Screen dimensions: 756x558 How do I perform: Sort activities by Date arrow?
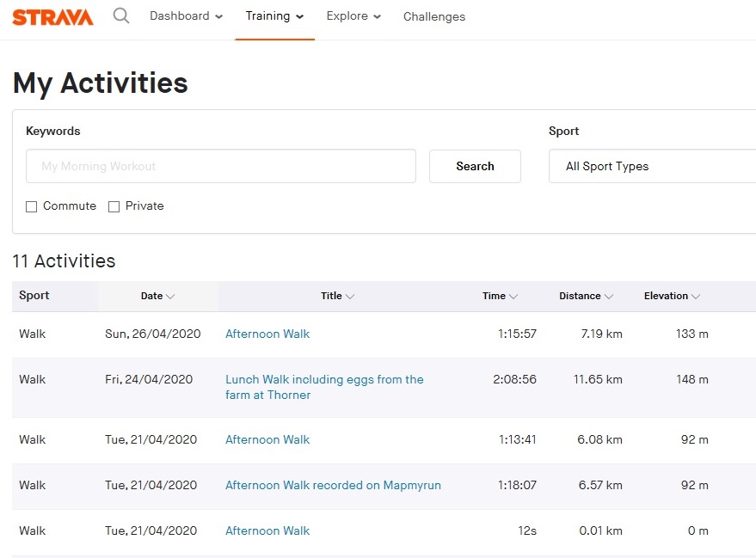[x=170, y=297]
